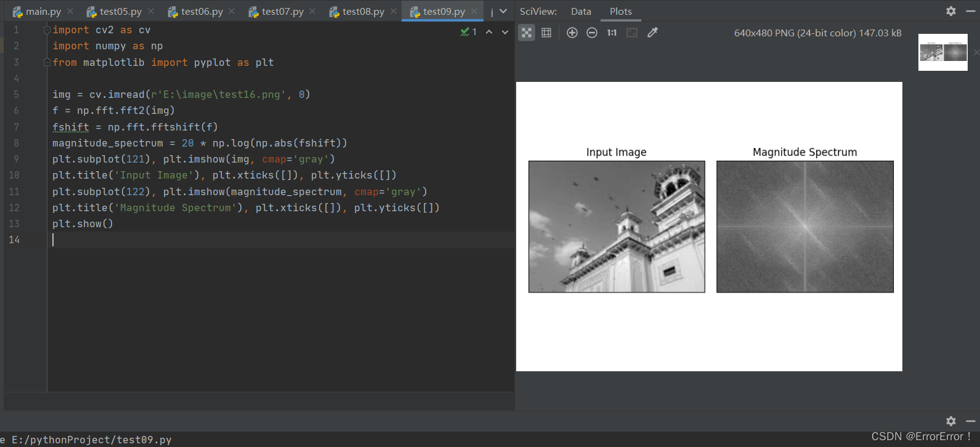Show hidden editor tabs dropdown arrow

click(503, 11)
